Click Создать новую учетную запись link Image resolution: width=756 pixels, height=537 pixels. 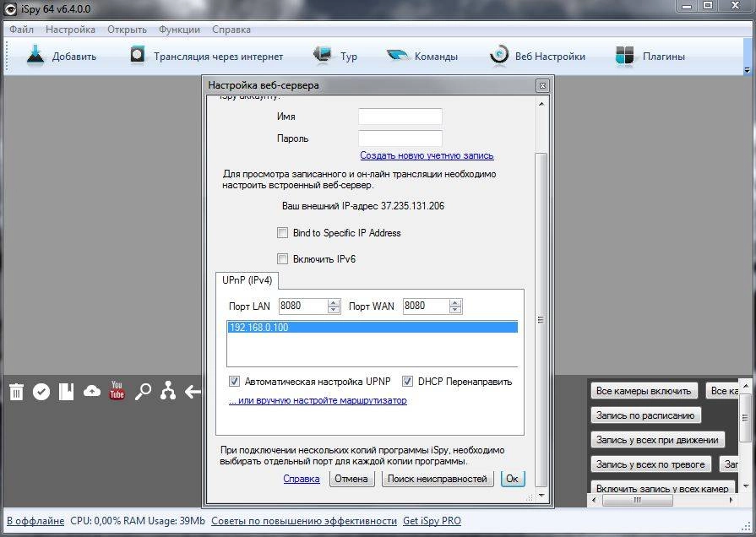pyautogui.click(x=427, y=155)
